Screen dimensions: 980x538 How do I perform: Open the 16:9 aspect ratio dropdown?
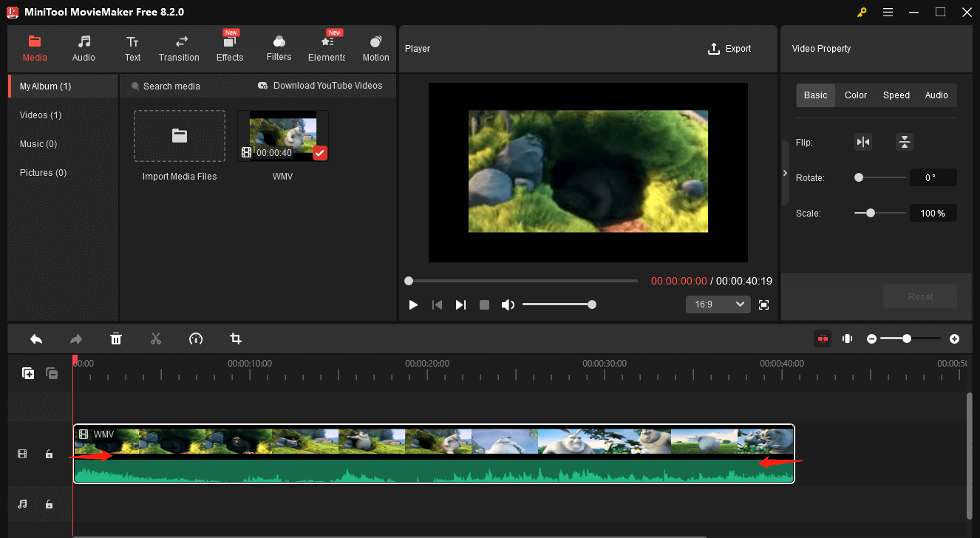[718, 304]
